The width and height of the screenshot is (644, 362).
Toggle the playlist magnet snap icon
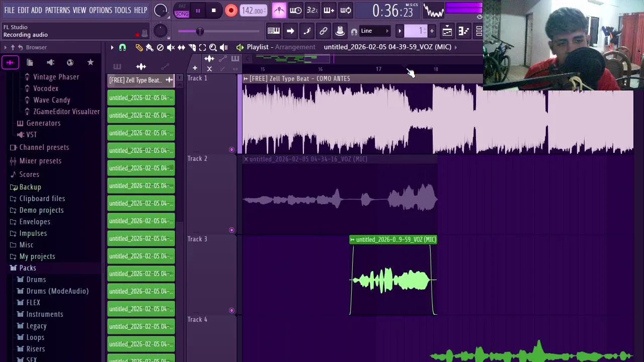122,47
